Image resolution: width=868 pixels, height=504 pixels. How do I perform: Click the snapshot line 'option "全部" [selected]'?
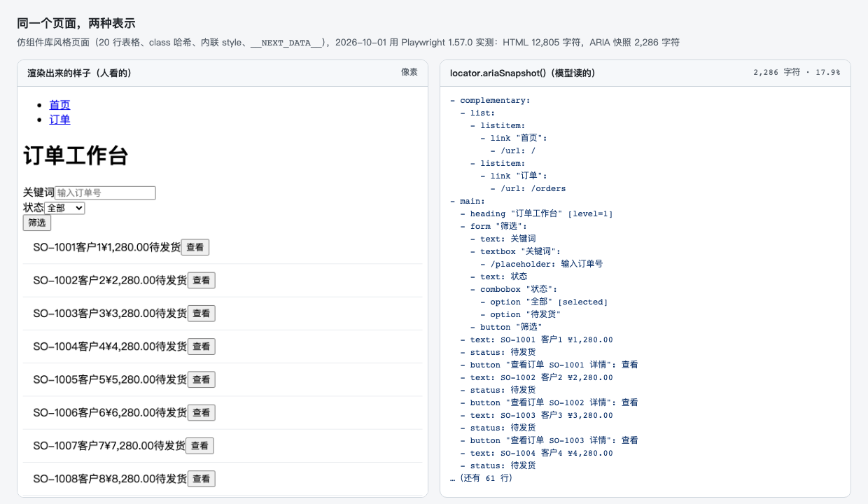click(544, 302)
